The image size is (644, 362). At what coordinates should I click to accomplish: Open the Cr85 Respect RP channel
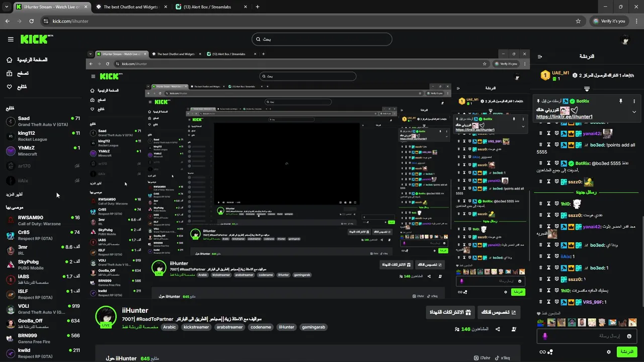(43, 235)
